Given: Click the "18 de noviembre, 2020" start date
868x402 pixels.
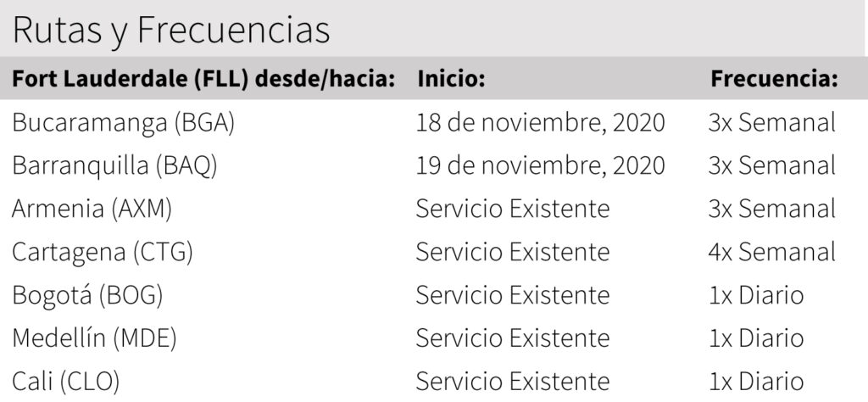Looking at the screenshot, I should [x=540, y=122].
